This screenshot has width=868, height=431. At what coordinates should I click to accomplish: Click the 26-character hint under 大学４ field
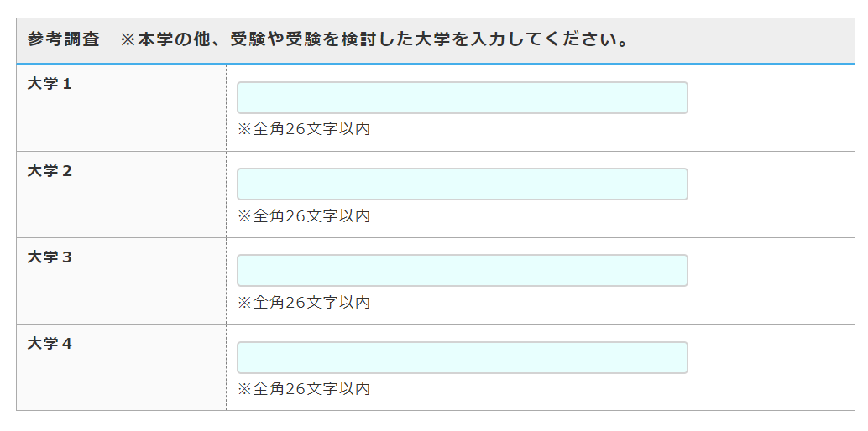303,389
